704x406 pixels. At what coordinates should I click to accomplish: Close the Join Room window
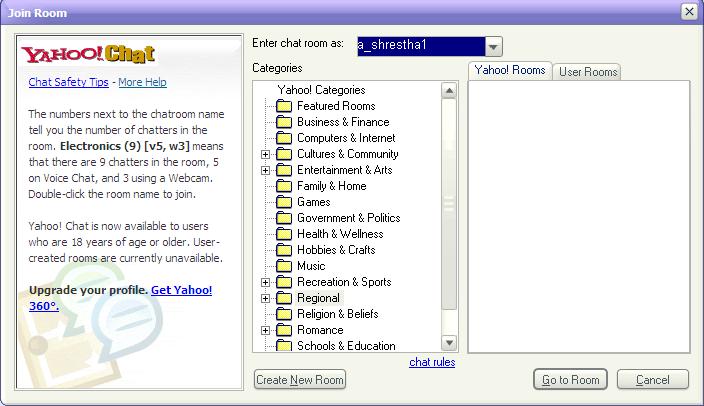pyautogui.click(x=689, y=11)
